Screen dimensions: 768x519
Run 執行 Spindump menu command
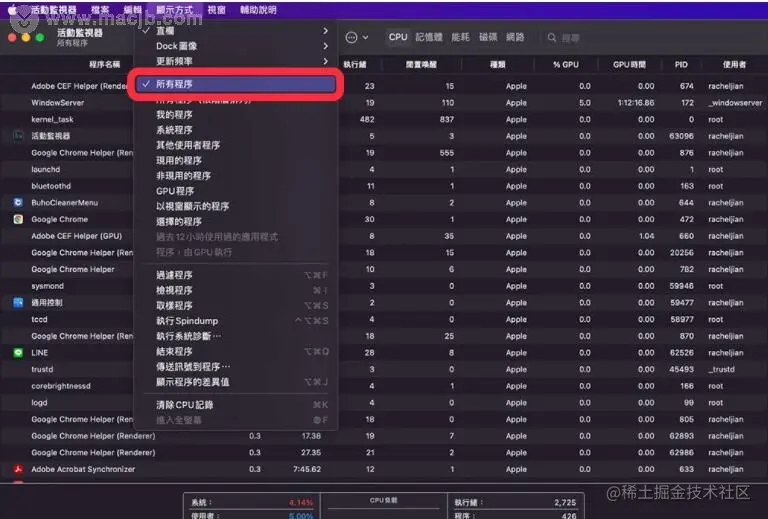click(x=236, y=321)
